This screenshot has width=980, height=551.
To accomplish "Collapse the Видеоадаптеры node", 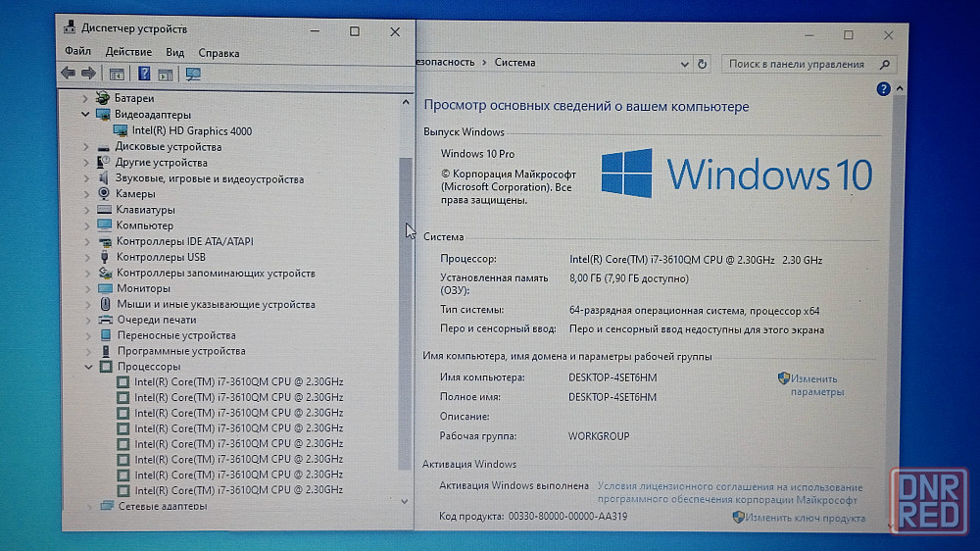I will 85,115.
